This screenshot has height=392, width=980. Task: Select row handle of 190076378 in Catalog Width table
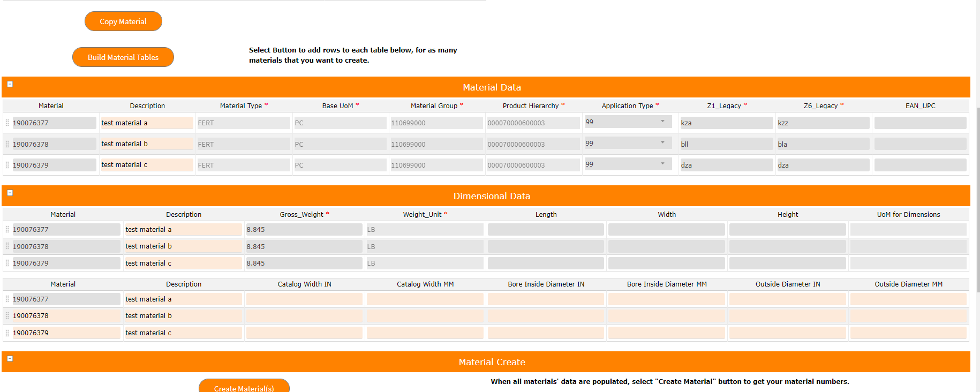click(x=7, y=316)
